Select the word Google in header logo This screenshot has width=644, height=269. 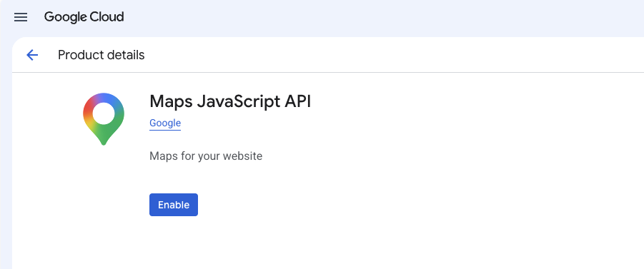coord(66,17)
